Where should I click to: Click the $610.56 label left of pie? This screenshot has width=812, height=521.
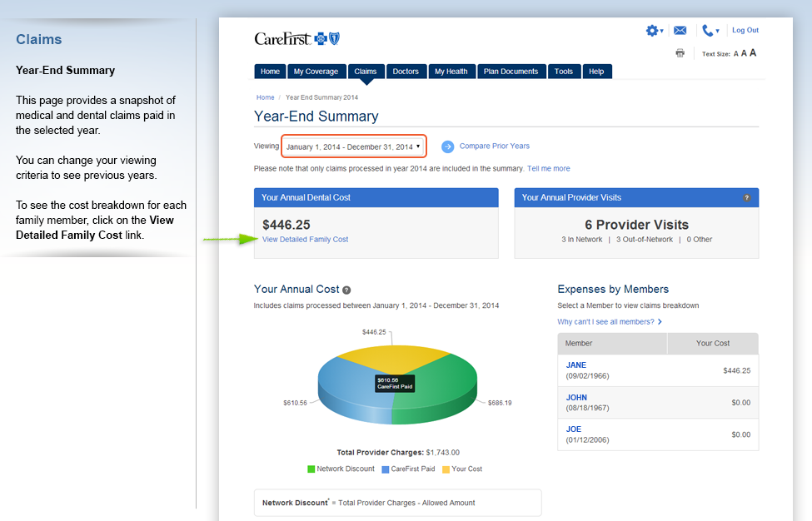click(295, 403)
